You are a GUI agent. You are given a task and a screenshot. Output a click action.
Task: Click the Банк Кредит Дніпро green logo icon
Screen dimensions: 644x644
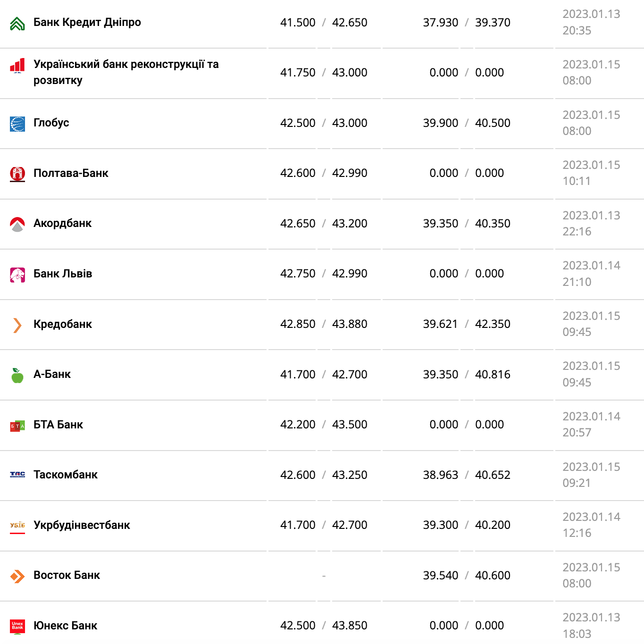(x=17, y=24)
